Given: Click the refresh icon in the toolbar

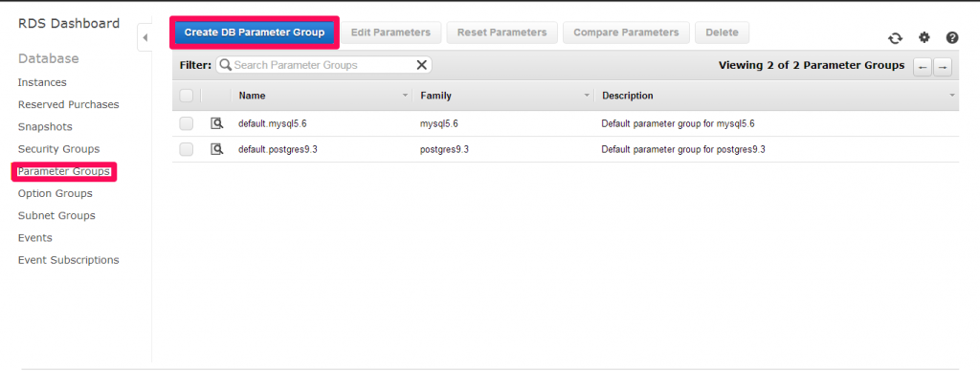Looking at the screenshot, I should [895, 38].
